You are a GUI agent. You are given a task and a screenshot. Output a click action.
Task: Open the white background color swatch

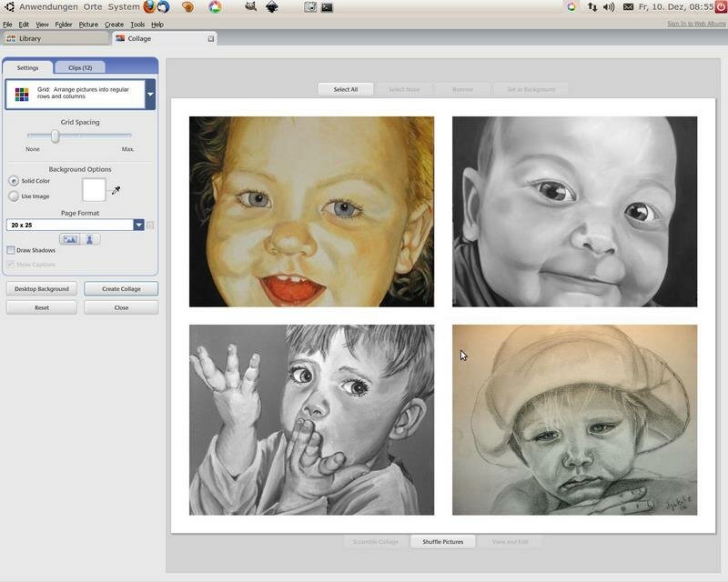point(94,190)
